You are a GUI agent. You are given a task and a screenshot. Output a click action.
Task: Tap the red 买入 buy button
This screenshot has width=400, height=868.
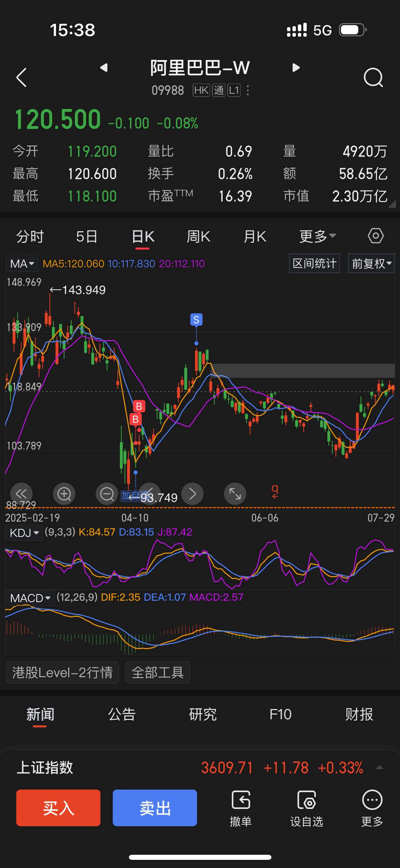coord(58,808)
